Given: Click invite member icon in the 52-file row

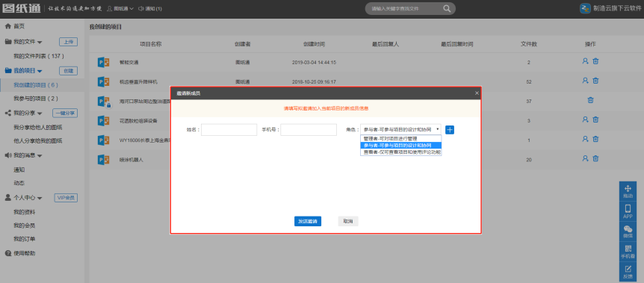Looking at the screenshot, I should (585, 81).
